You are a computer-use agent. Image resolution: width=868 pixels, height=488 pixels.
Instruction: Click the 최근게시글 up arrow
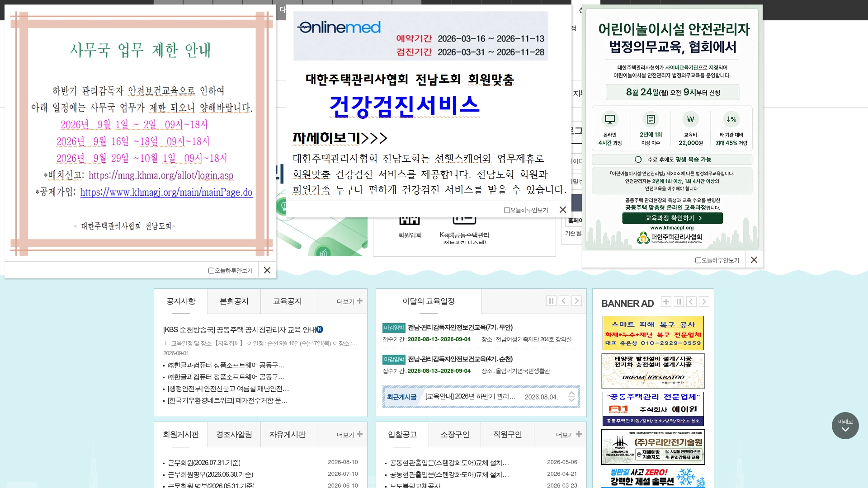pyautogui.click(x=571, y=394)
